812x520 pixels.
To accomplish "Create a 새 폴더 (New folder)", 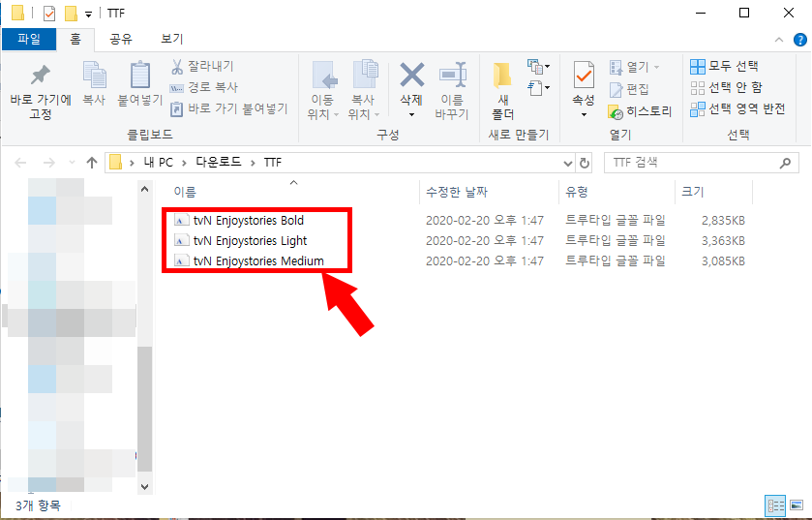I will [502, 90].
